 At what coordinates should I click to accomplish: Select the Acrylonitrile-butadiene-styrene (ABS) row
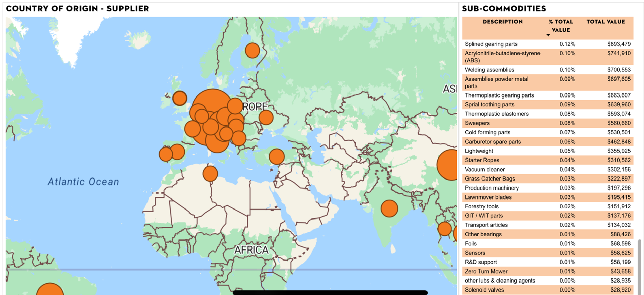pyautogui.click(x=548, y=57)
